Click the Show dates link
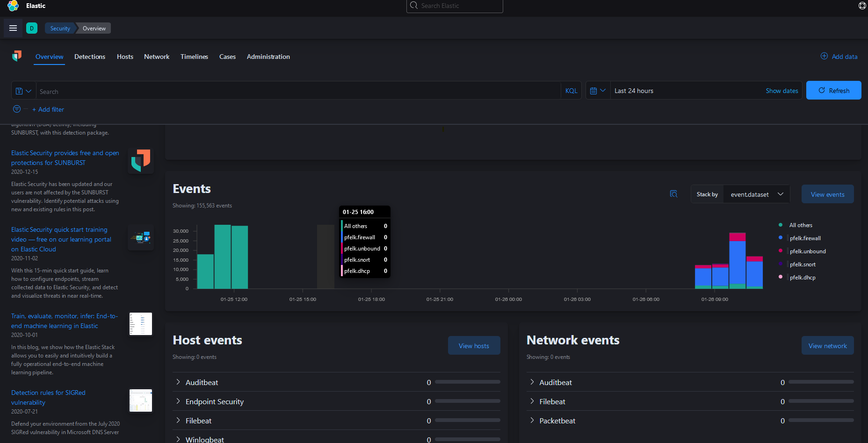 [782, 91]
